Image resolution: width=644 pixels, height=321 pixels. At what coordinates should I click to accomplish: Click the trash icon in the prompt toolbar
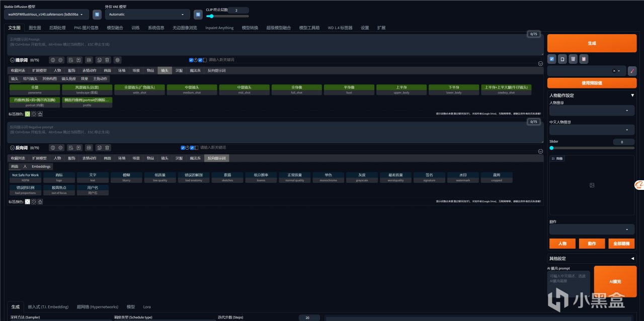107,60
